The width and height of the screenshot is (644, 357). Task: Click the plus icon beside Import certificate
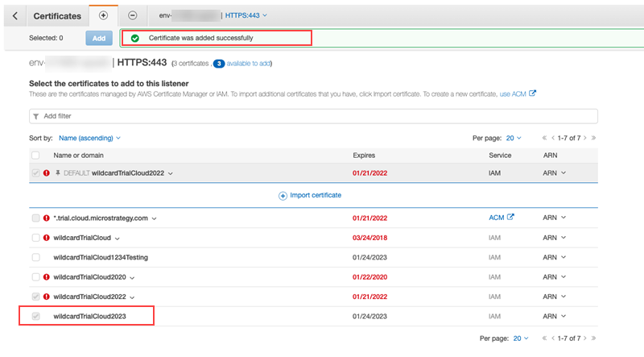(x=283, y=196)
